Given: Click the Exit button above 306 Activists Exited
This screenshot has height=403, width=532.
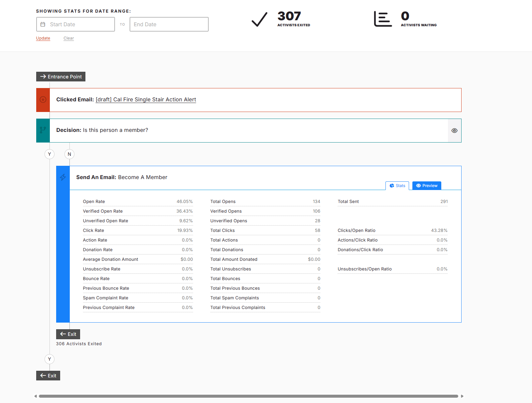Looking at the screenshot, I should click(x=68, y=334).
